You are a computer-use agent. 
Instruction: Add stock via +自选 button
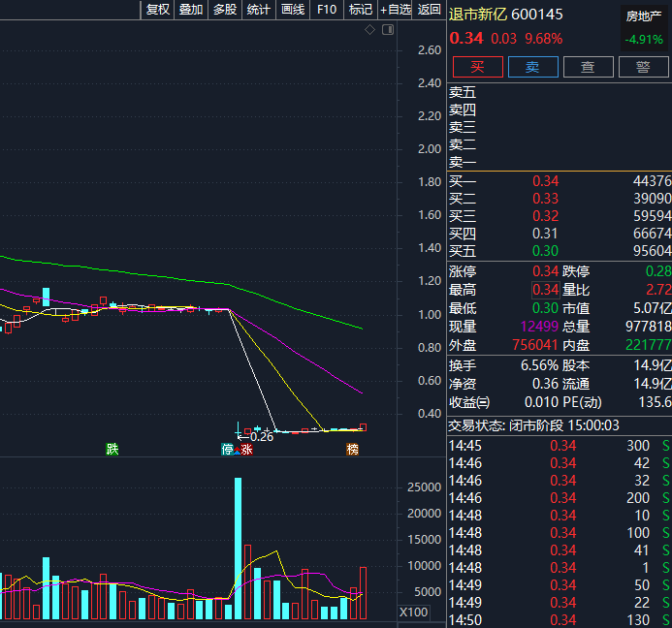[x=395, y=10]
